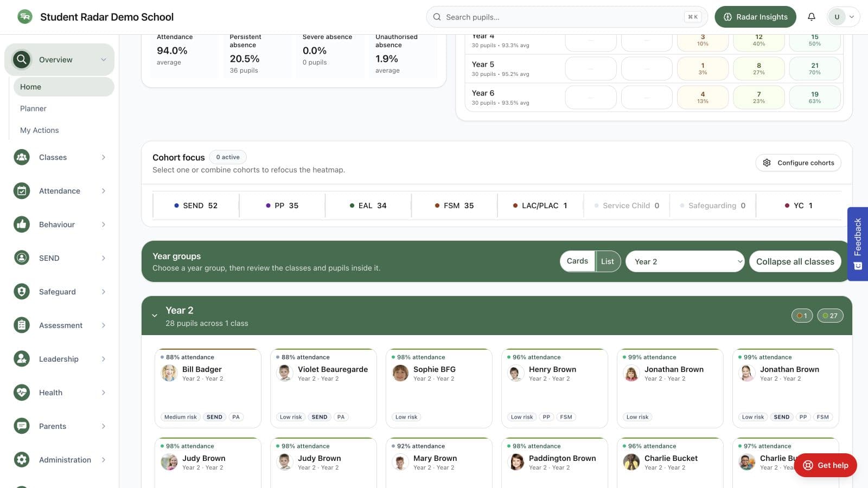Collapse the Year 2 section chevron

point(155,316)
